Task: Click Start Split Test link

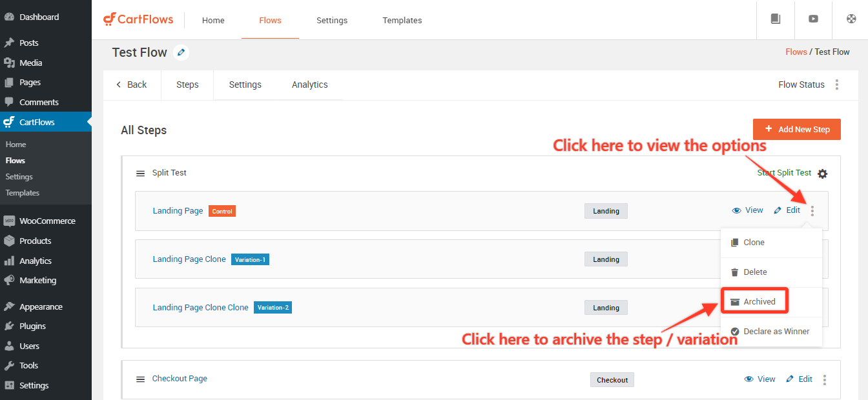Action: click(x=783, y=173)
